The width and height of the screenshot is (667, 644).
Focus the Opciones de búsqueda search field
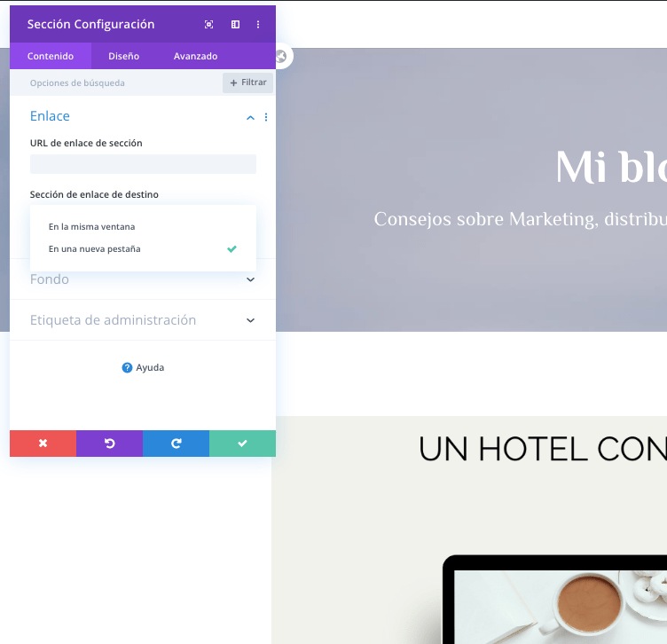pos(114,82)
